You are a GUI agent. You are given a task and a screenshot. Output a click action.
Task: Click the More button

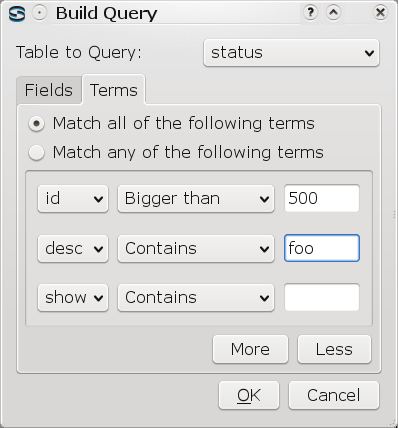250,349
